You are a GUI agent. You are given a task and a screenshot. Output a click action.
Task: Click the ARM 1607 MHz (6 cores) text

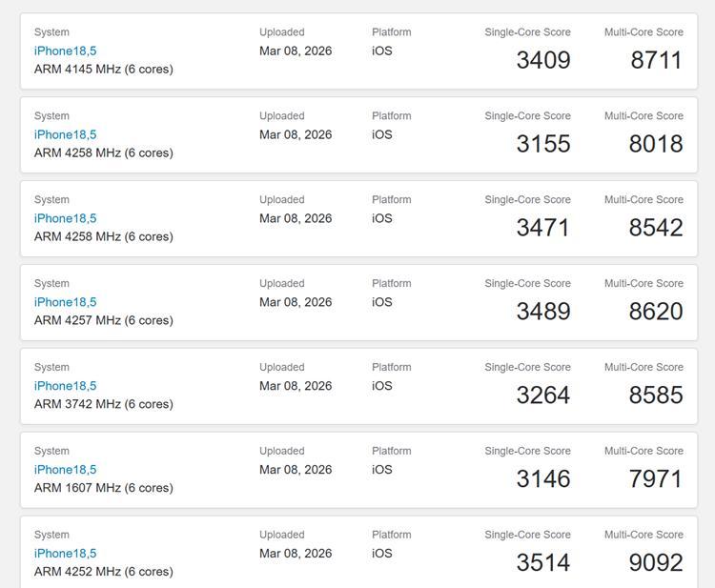[x=104, y=488]
